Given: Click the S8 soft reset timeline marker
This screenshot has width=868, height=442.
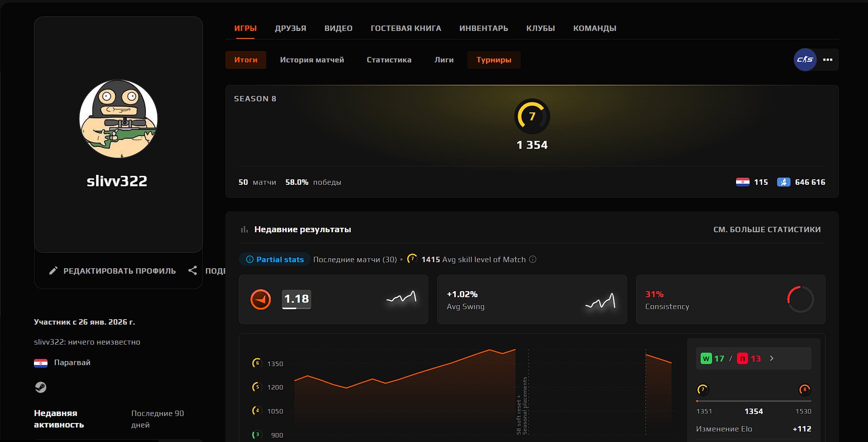Looking at the screenshot, I should pyautogui.click(x=522, y=406).
